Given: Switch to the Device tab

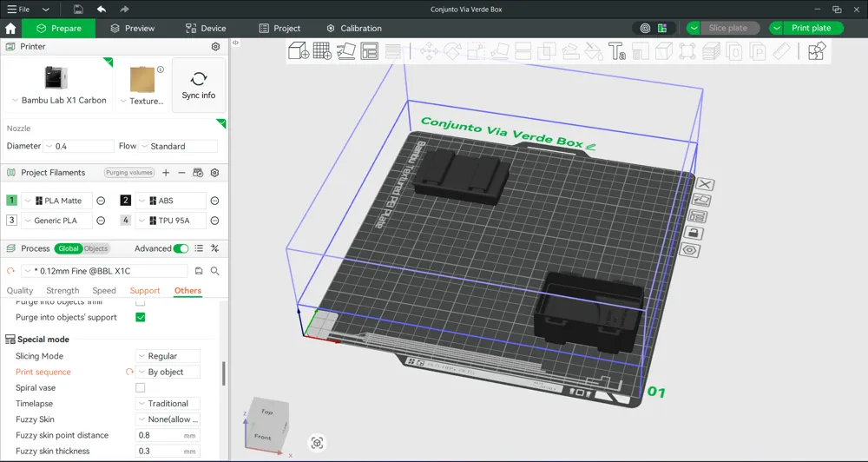Looking at the screenshot, I should tap(206, 29).
